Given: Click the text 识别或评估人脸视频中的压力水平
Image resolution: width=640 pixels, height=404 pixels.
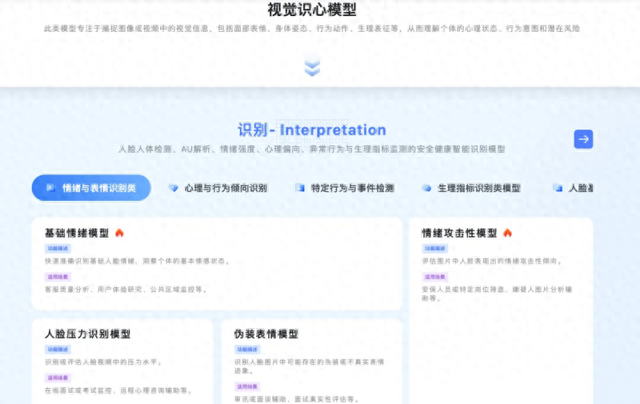Looking at the screenshot, I should (x=103, y=362).
